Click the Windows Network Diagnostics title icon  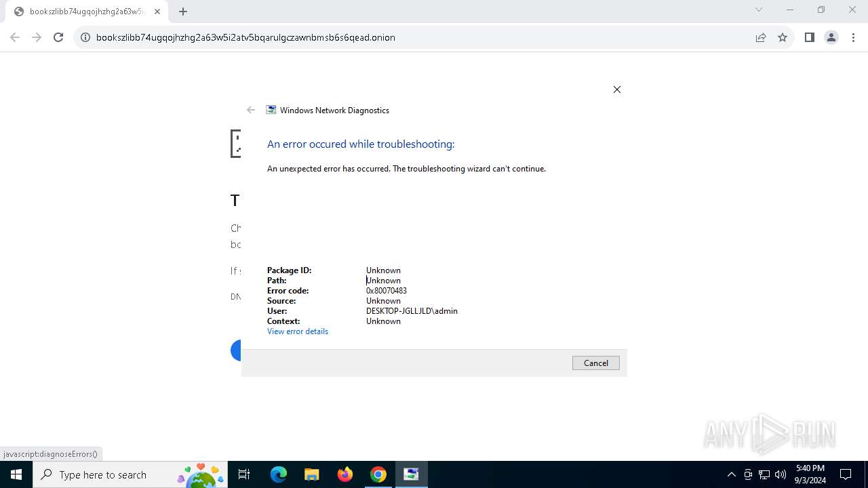pyautogui.click(x=271, y=110)
